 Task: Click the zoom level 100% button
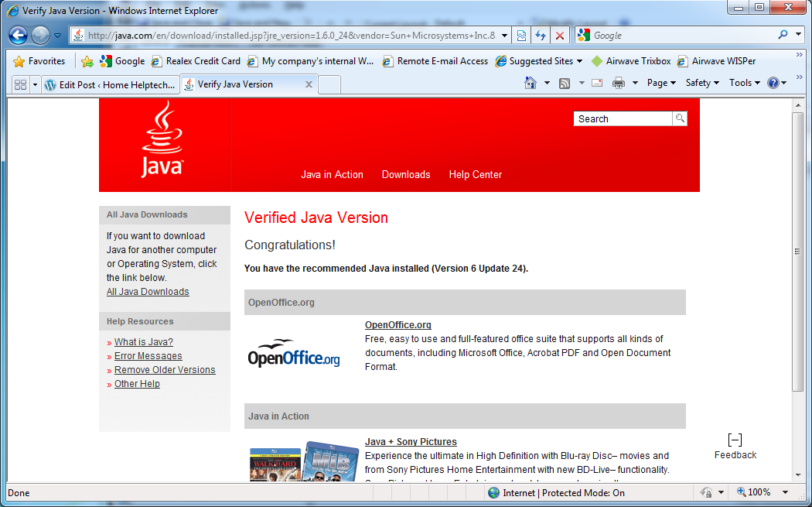pyautogui.click(x=754, y=492)
